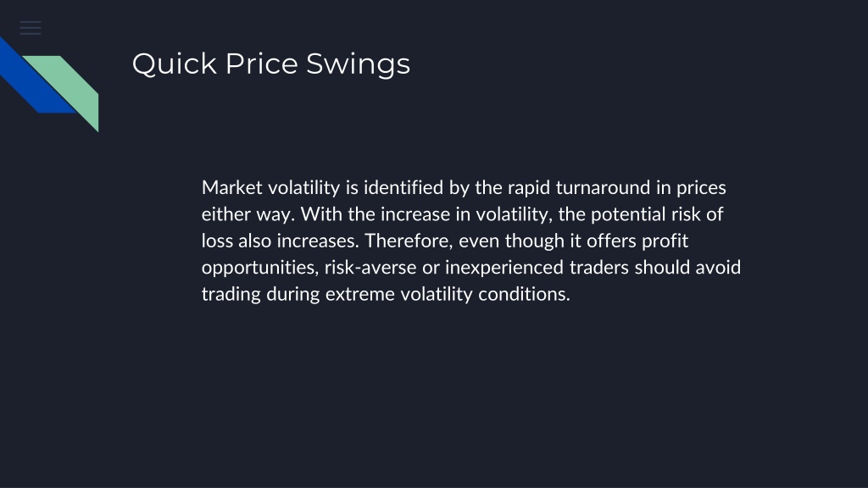Open the hamburger menu icon
This screenshot has height=488, width=868.
click(31, 28)
